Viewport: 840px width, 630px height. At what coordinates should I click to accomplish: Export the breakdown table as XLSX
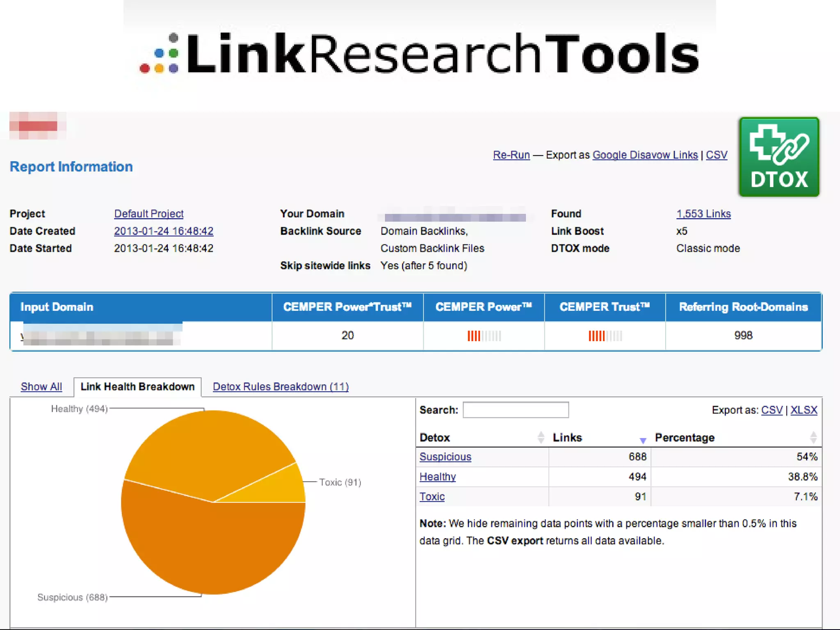(x=803, y=410)
